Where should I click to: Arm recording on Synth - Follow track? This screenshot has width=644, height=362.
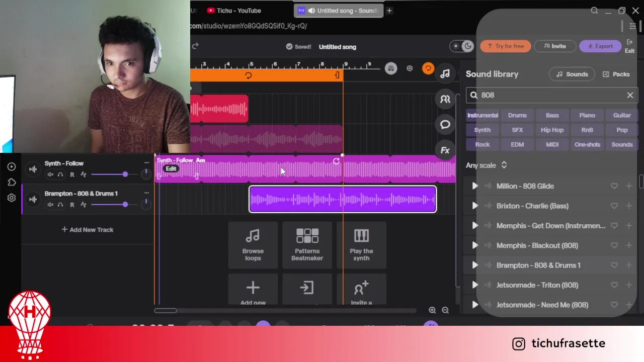pos(72,174)
